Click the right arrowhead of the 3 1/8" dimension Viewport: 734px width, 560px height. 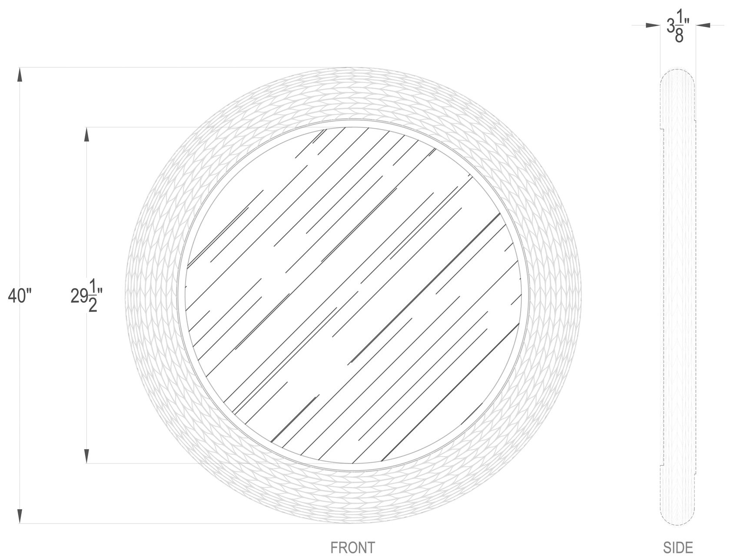click(x=703, y=26)
